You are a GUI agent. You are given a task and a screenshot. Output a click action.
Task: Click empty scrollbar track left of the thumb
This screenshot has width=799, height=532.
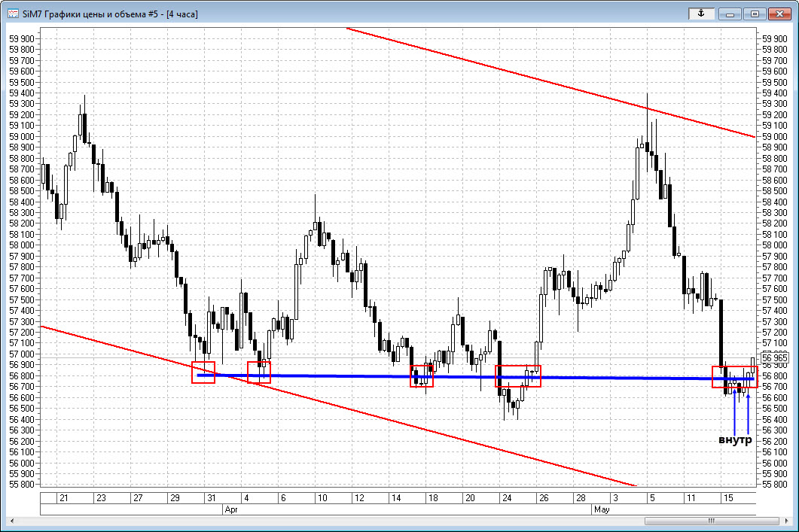coord(301,520)
